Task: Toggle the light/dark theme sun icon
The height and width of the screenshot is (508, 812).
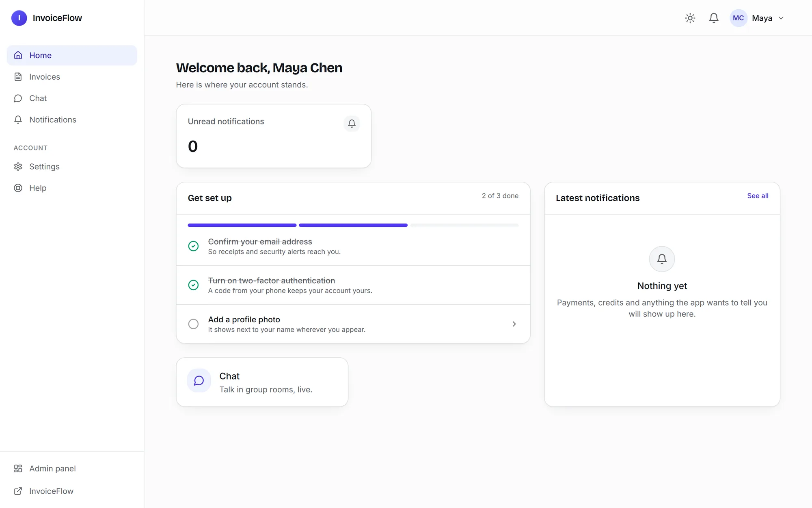Action: coord(690,18)
